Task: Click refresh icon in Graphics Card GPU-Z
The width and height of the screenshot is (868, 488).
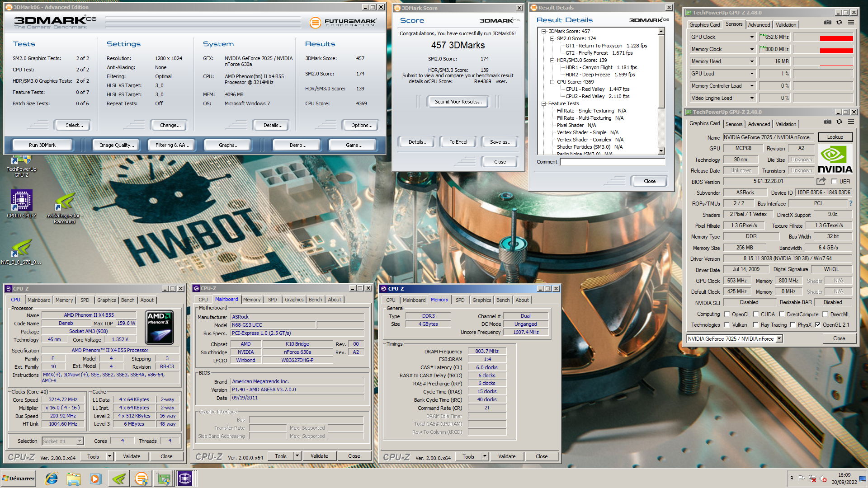Action: (x=840, y=122)
